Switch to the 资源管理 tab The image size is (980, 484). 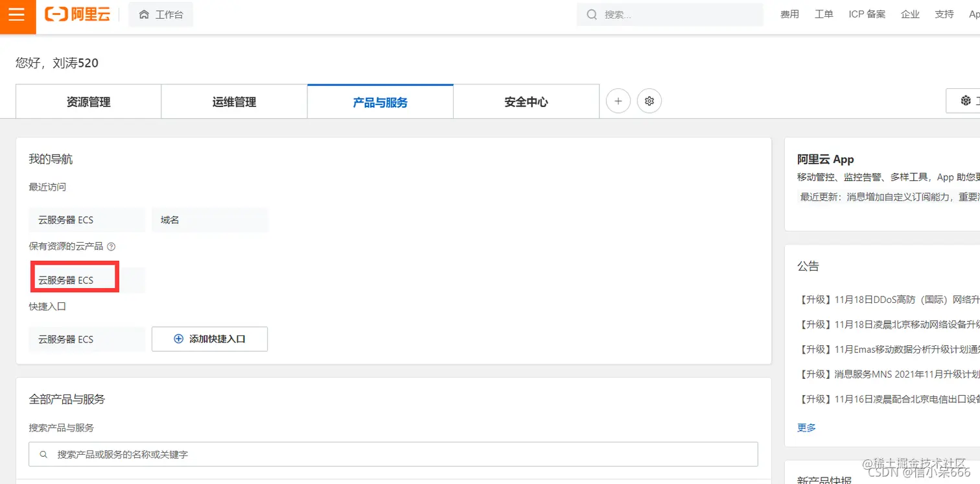pyautogui.click(x=87, y=101)
